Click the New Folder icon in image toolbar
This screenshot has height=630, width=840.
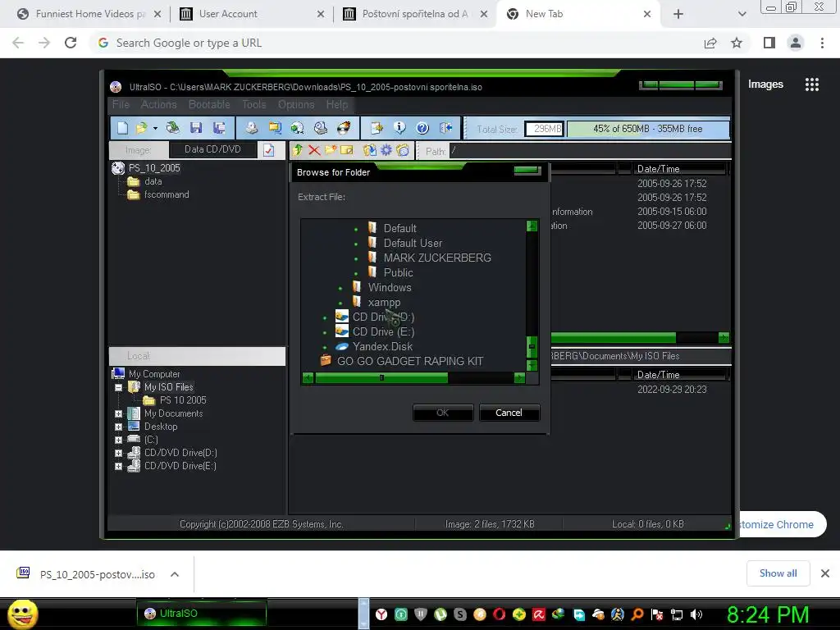(x=331, y=150)
